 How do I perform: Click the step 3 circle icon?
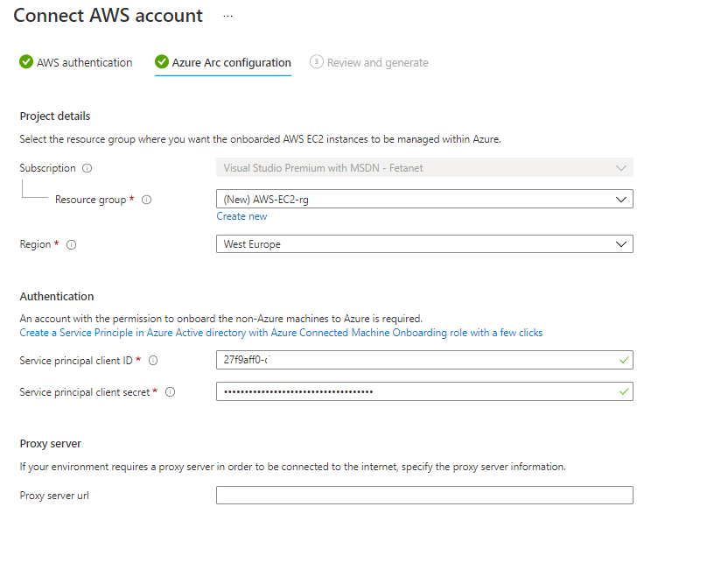316,62
